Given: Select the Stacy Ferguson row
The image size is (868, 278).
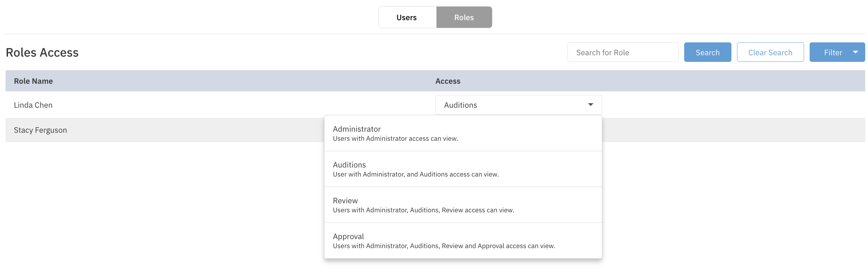Looking at the screenshot, I should [40, 130].
